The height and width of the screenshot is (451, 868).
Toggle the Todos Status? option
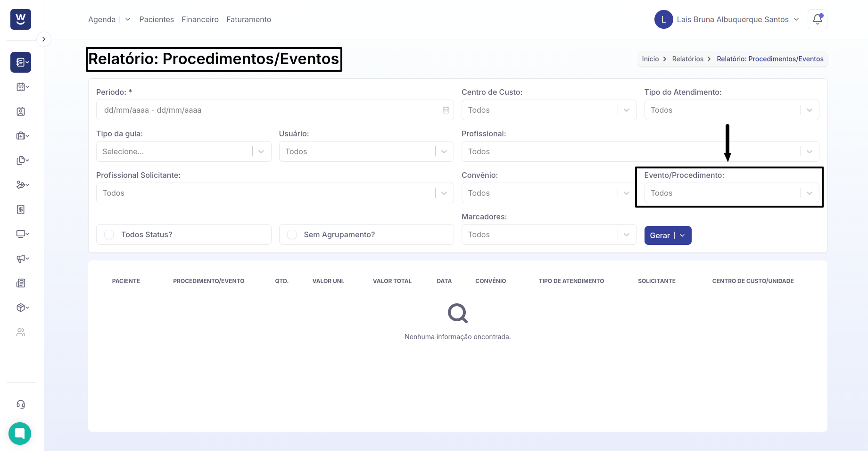click(183, 234)
